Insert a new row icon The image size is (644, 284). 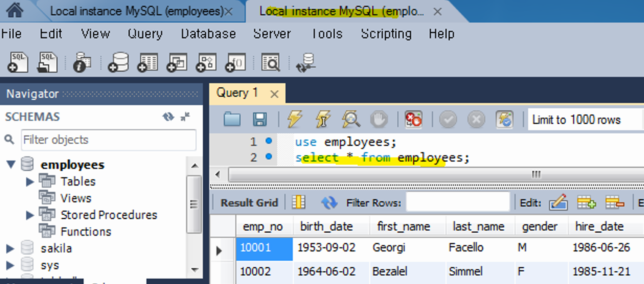pos(586,202)
